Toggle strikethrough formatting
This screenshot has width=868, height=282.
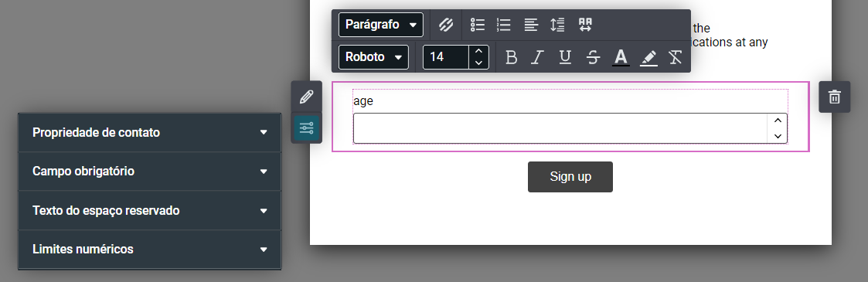(593, 57)
